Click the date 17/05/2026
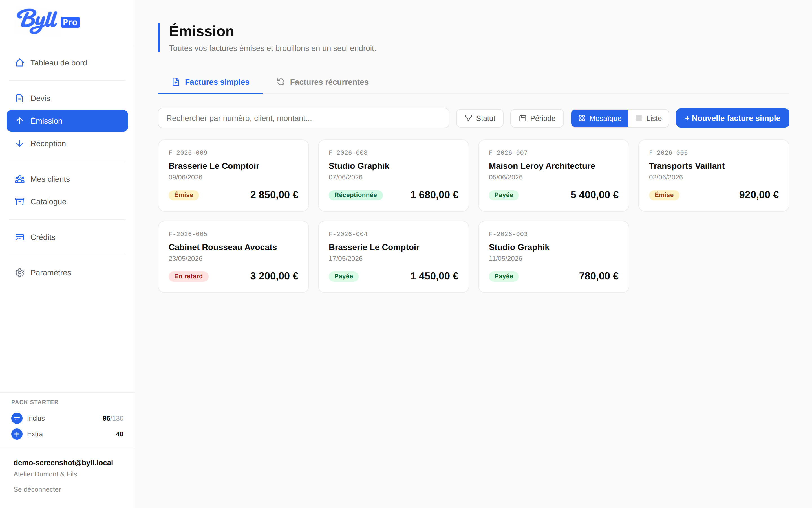Viewport: 812px width, 508px height. coord(346,259)
